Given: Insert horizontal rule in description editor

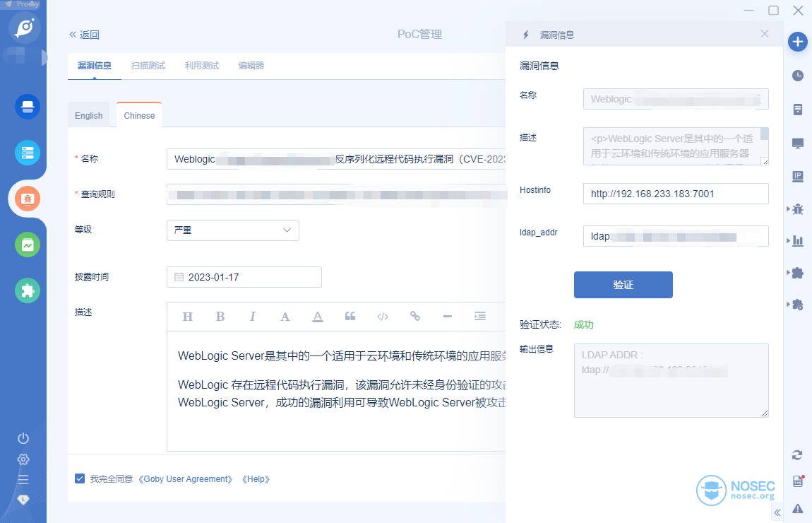Looking at the screenshot, I should pyautogui.click(x=448, y=316).
